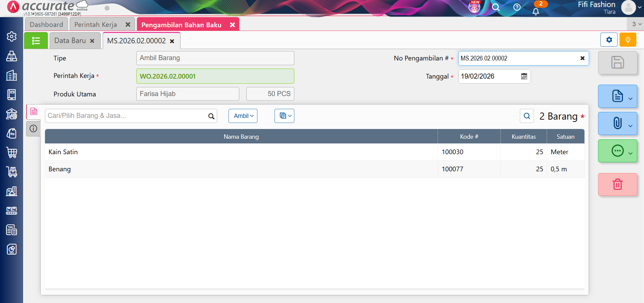The height and width of the screenshot is (303, 644).
Task: Switch to the Data Baru tab
Action: tap(70, 41)
